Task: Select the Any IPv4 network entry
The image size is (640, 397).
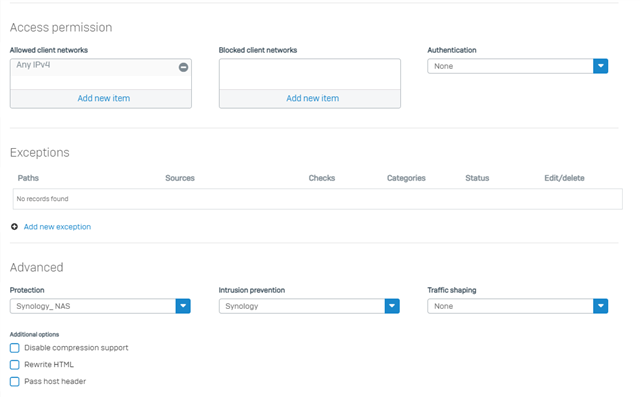Action: (x=95, y=67)
